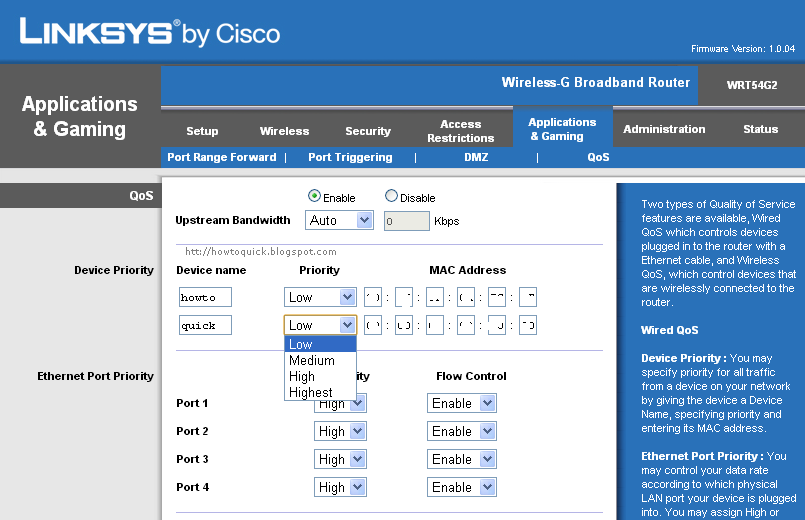The width and height of the screenshot is (805, 520).
Task: Open the priority dropdown for howto device
Action: [320, 297]
